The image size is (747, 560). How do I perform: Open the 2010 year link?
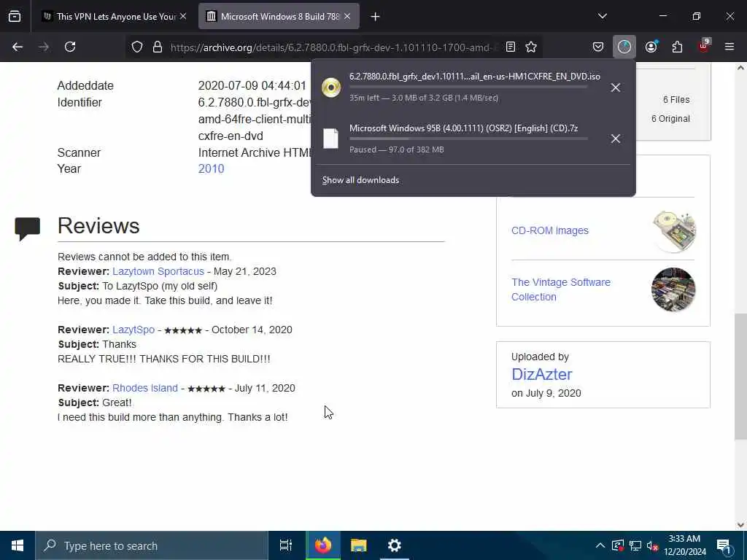(211, 169)
